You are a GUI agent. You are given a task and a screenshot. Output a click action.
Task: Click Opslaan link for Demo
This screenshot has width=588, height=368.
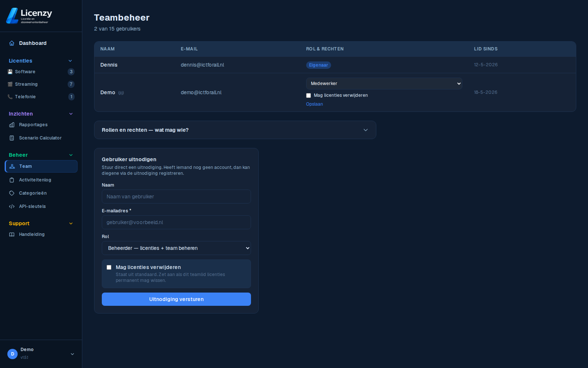click(315, 104)
